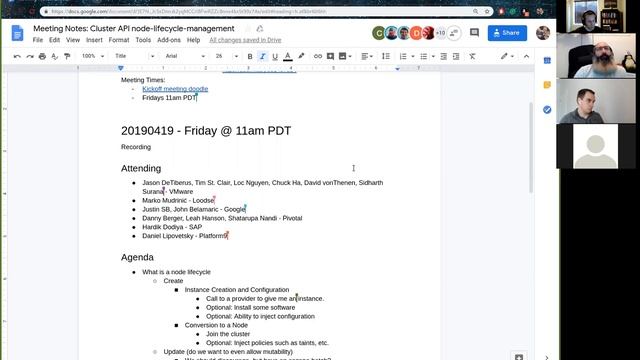Open the Keep notes side panel icon

coord(547,85)
